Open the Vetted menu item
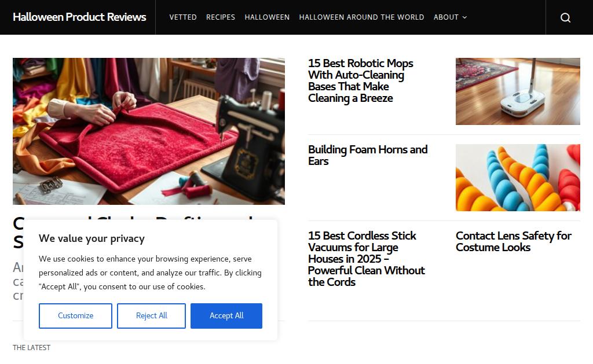This screenshot has width=593, height=364. pyautogui.click(x=183, y=17)
